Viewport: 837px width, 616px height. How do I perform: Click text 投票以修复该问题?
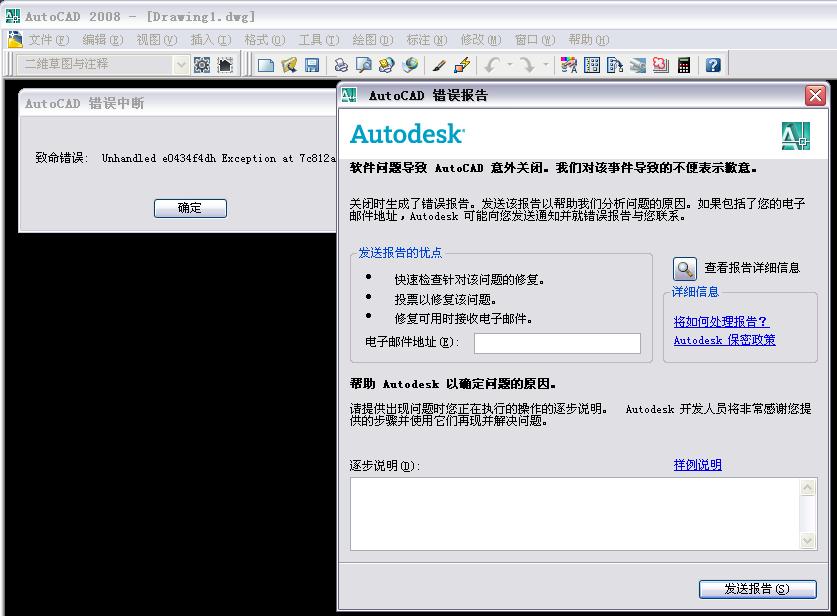tap(445, 299)
